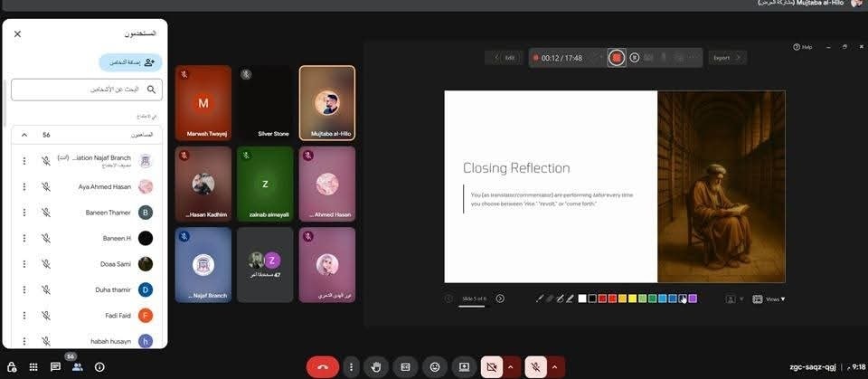Open the emoji reactions button

coord(435,366)
